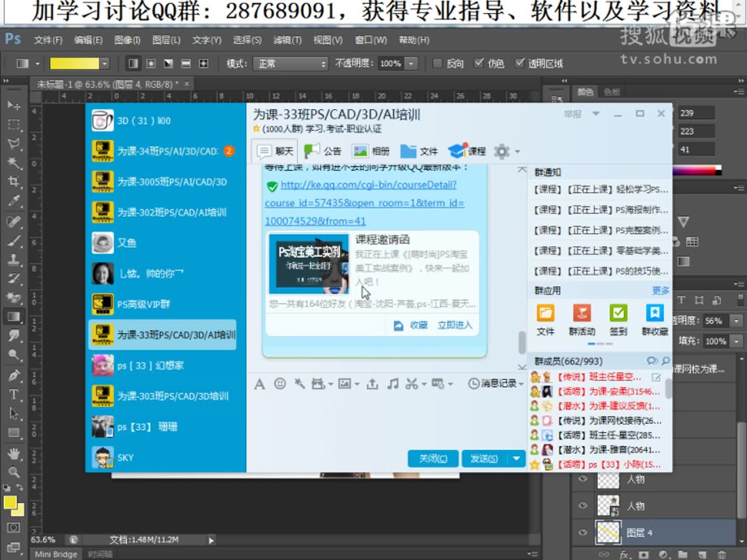Hide the 图层 4 layer visibility

point(583,532)
